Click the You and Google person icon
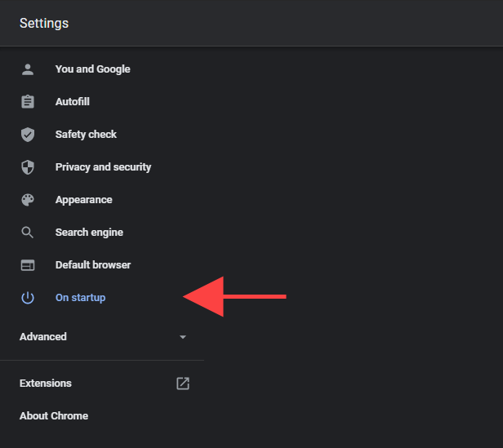The width and height of the screenshot is (503, 448). click(28, 69)
